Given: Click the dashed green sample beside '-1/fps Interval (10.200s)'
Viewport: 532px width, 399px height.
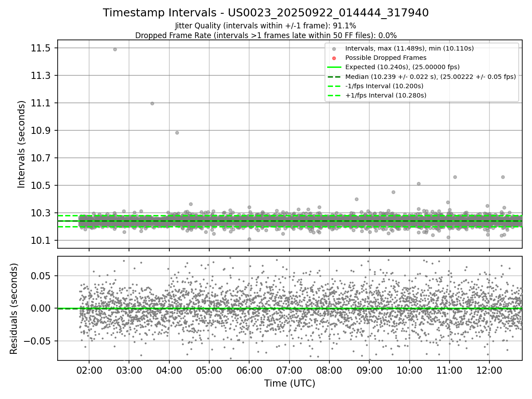Looking at the screenshot, I should [334, 86].
